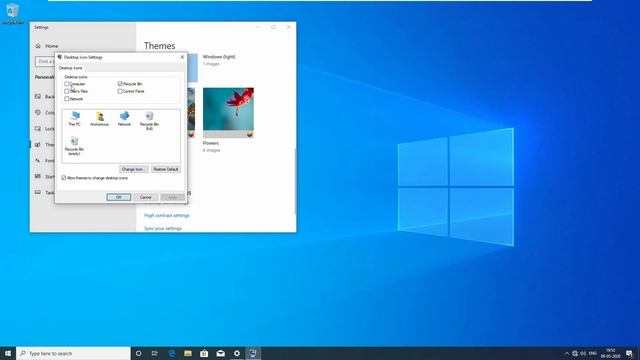Open Sync your settings link
This screenshot has height=360, width=640.
[x=162, y=229]
